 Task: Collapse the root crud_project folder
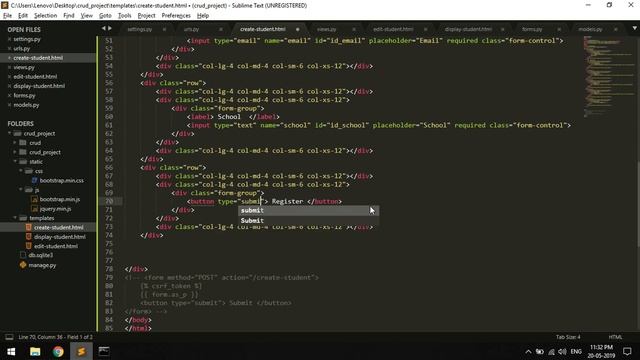tap(9, 133)
